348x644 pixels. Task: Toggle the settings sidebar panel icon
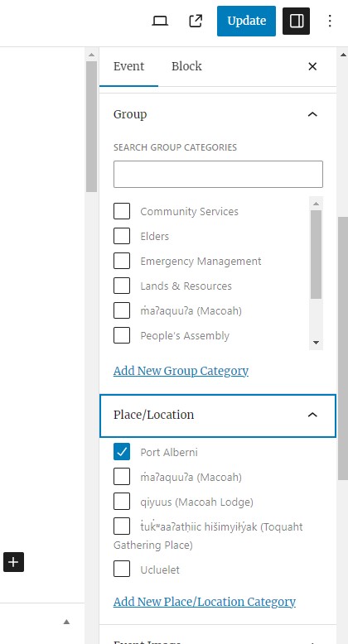point(296,21)
